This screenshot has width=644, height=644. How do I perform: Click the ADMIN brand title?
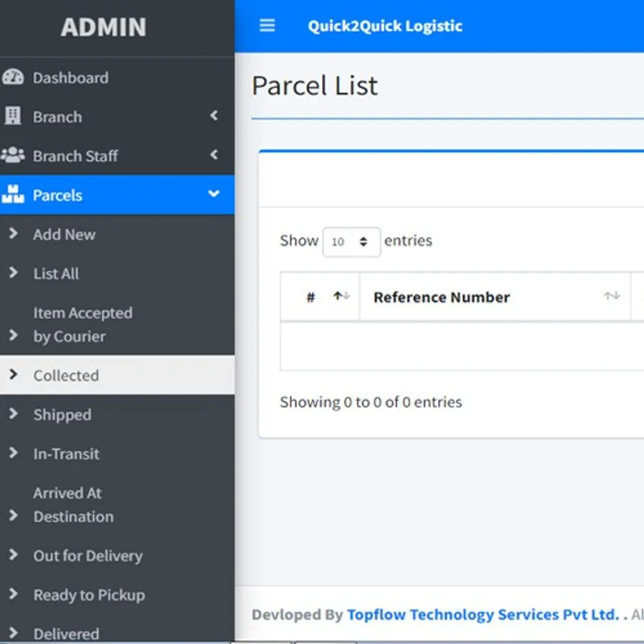click(x=104, y=27)
